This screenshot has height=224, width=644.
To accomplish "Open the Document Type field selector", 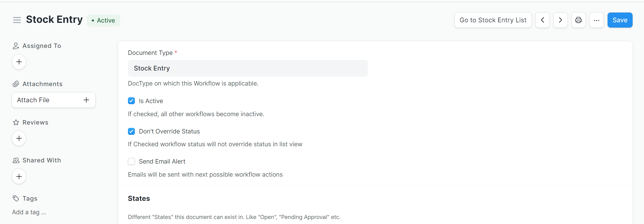I will [x=248, y=68].
